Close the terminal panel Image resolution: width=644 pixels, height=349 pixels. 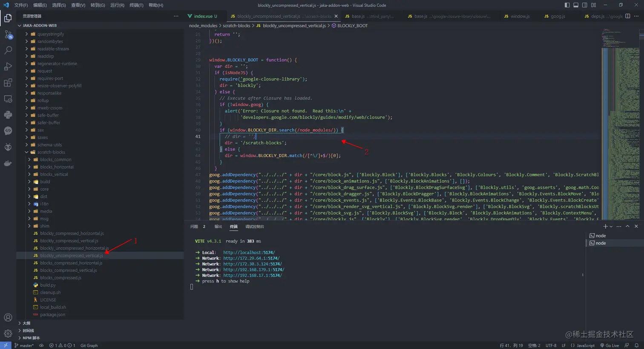click(636, 226)
